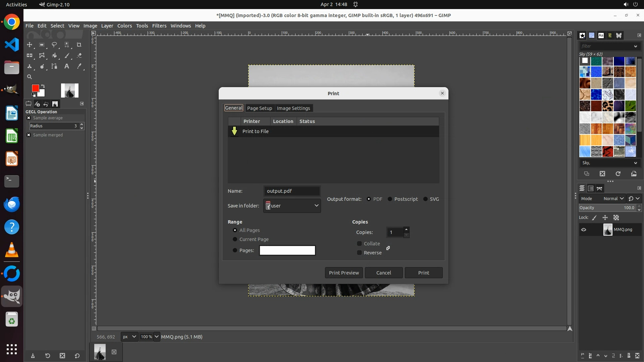The height and width of the screenshot is (362, 644).
Task: Enable the Reverse copies checkbox
Action: pyautogui.click(x=360, y=253)
